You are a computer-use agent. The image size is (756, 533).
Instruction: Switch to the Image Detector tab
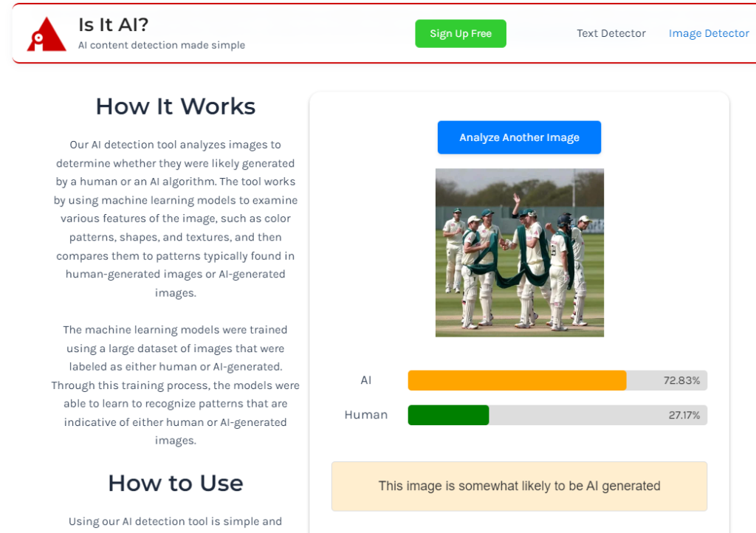pos(709,33)
